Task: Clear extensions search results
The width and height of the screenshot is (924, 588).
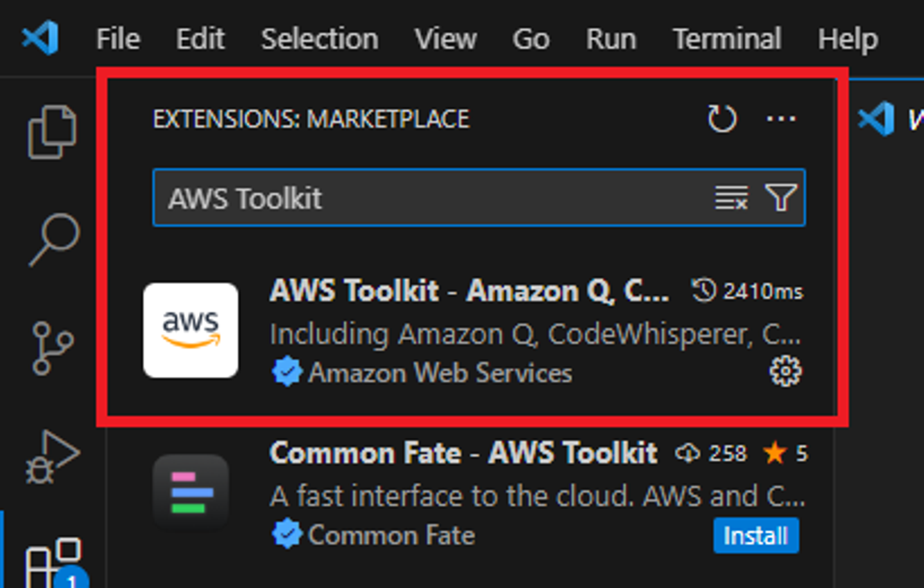Action: (x=732, y=197)
